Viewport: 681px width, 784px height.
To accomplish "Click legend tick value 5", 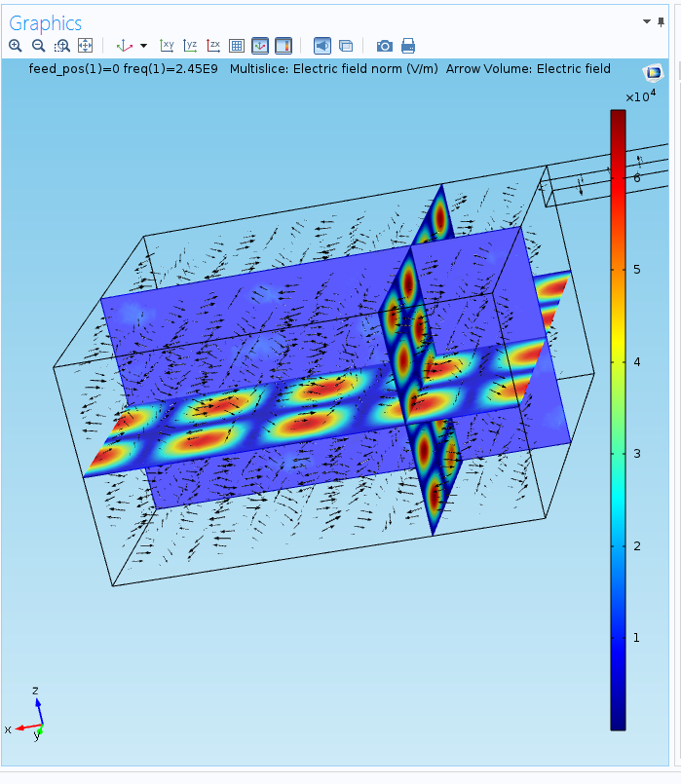I will click(x=637, y=270).
